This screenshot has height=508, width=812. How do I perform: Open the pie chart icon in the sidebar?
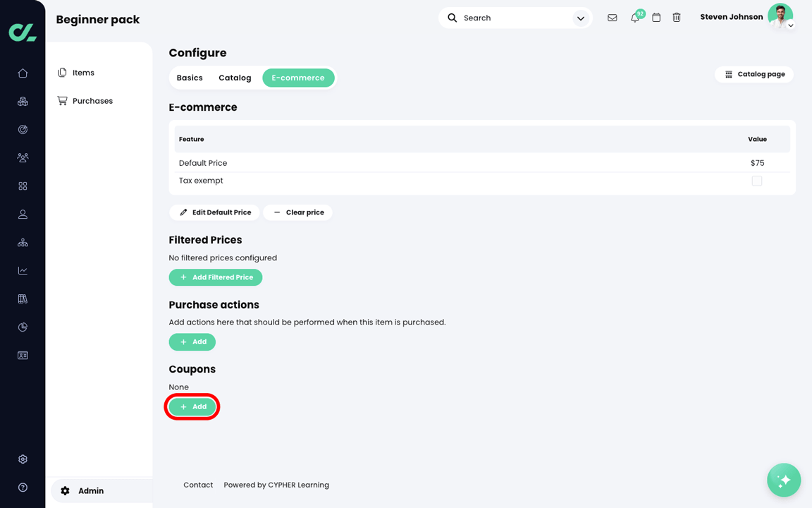[x=23, y=327]
